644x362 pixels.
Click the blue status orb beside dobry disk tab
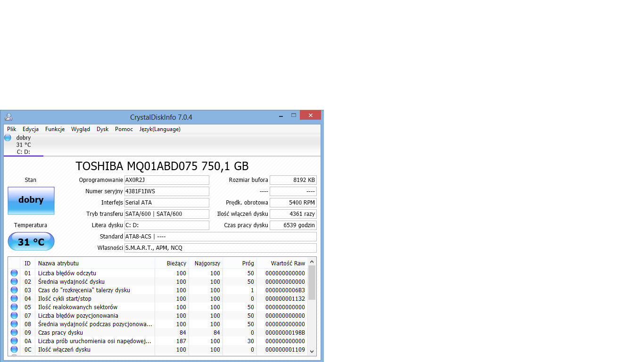coord(8,138)
